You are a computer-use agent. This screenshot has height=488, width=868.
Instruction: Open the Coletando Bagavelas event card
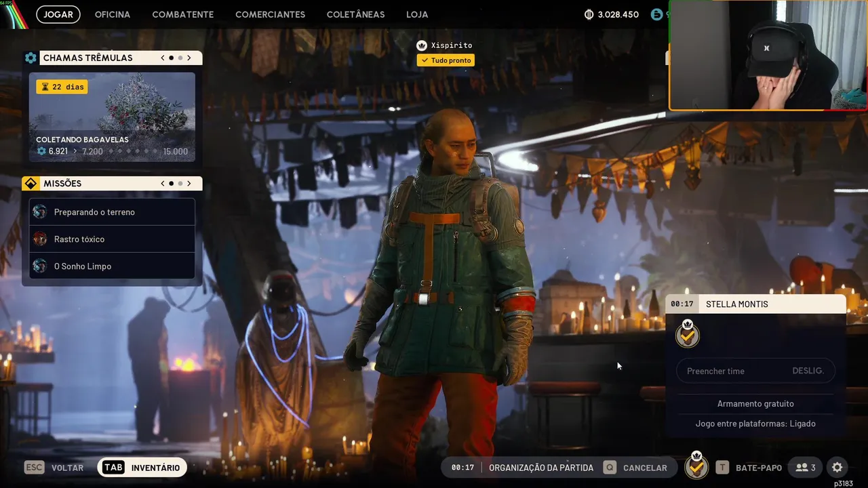point(112,117)
